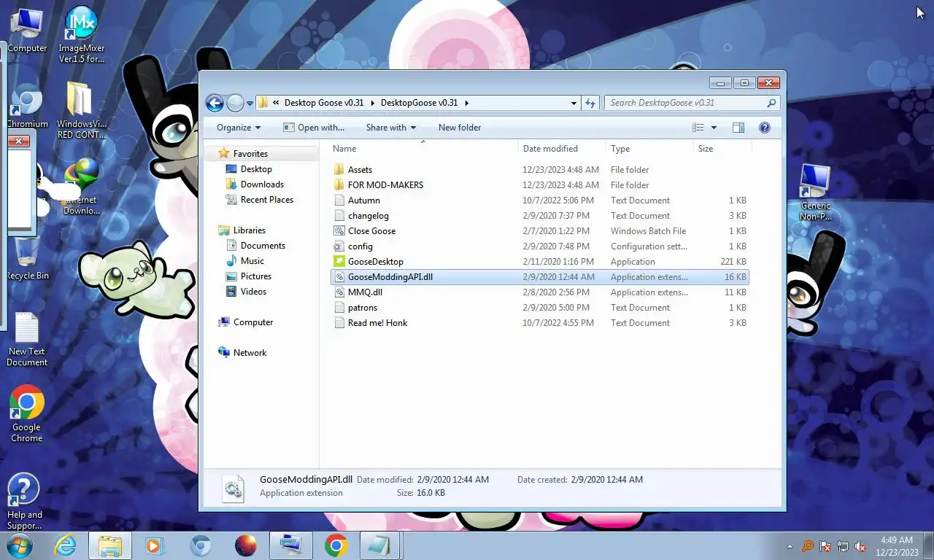Sort by the Size column header
The image size is (934, 560).
[x=722, y=149]
